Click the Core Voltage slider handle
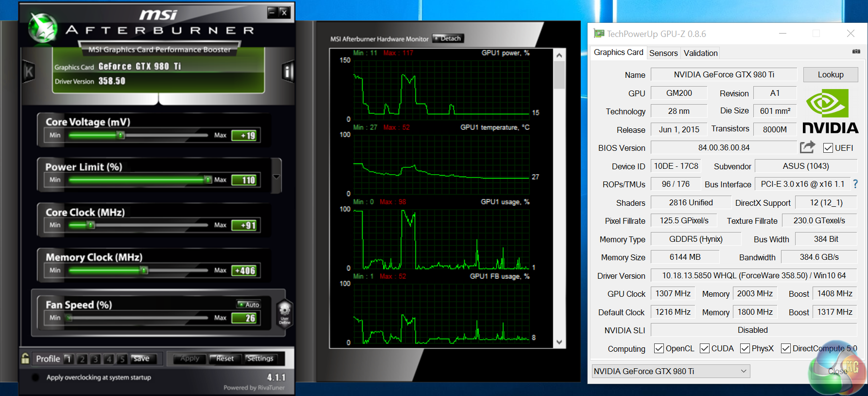 point(121,135)
